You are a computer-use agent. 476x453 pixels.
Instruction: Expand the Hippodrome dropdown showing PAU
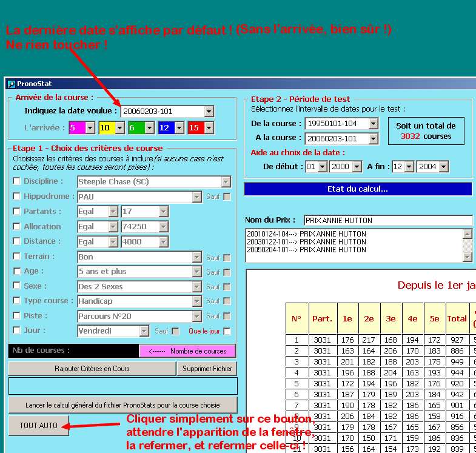pyautogui.click(x=196, y=196)
